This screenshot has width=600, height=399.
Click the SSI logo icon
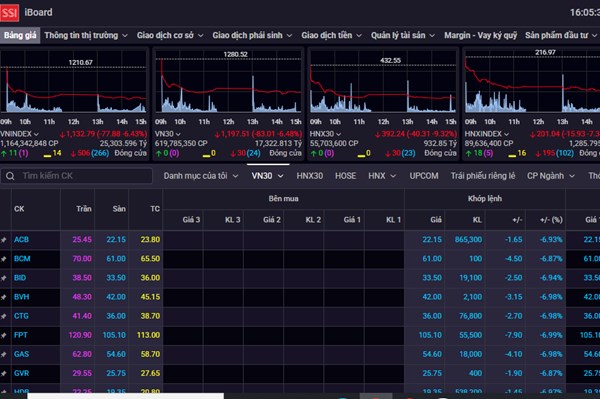[9, 13]
